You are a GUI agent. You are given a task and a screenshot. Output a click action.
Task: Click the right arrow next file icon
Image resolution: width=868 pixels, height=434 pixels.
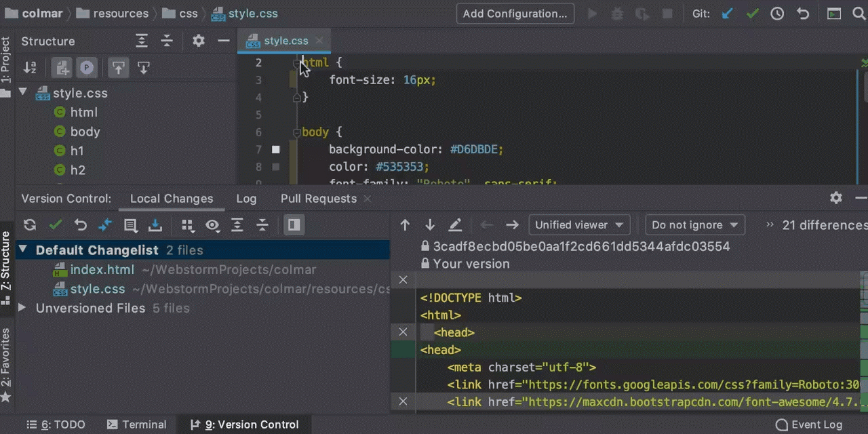point(512,225)
